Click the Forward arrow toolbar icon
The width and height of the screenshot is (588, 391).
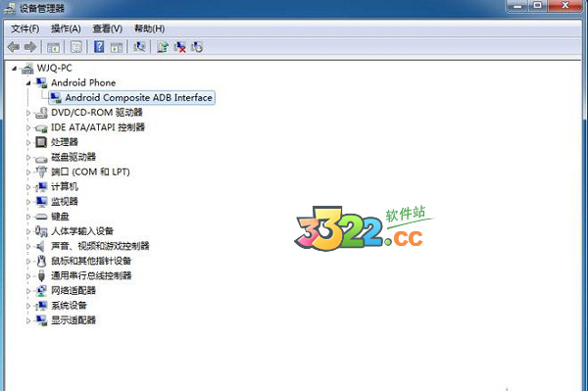tap(30, 47)
